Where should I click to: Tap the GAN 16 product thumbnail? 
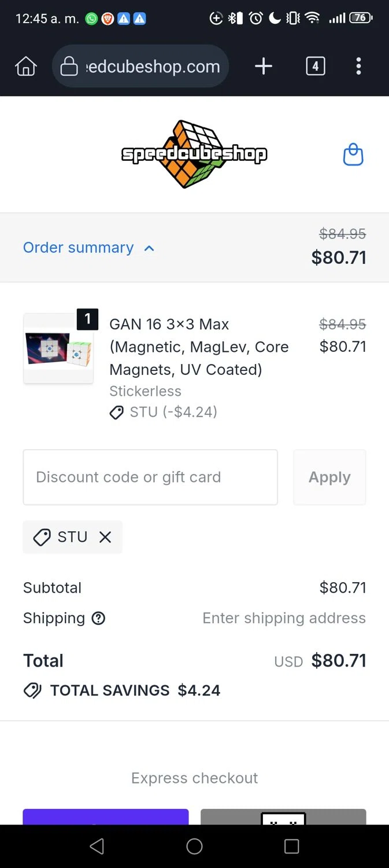coord(58,348)
